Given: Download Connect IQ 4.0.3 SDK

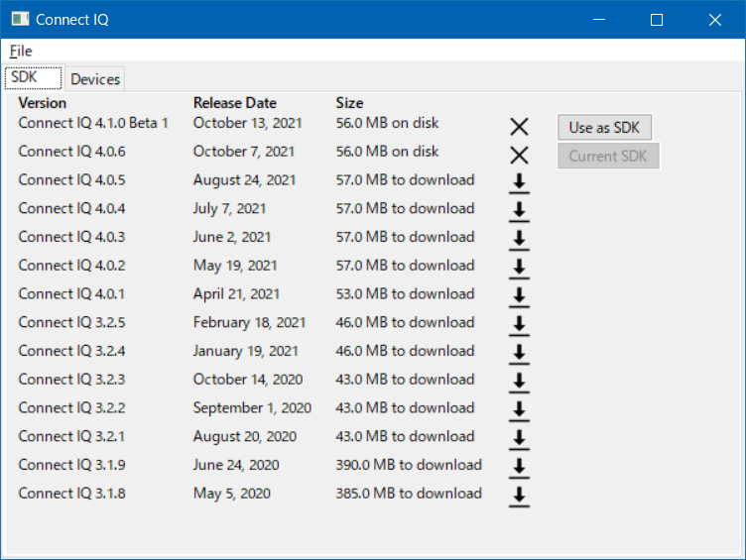Looking at the screenshot, I should 519,241.
